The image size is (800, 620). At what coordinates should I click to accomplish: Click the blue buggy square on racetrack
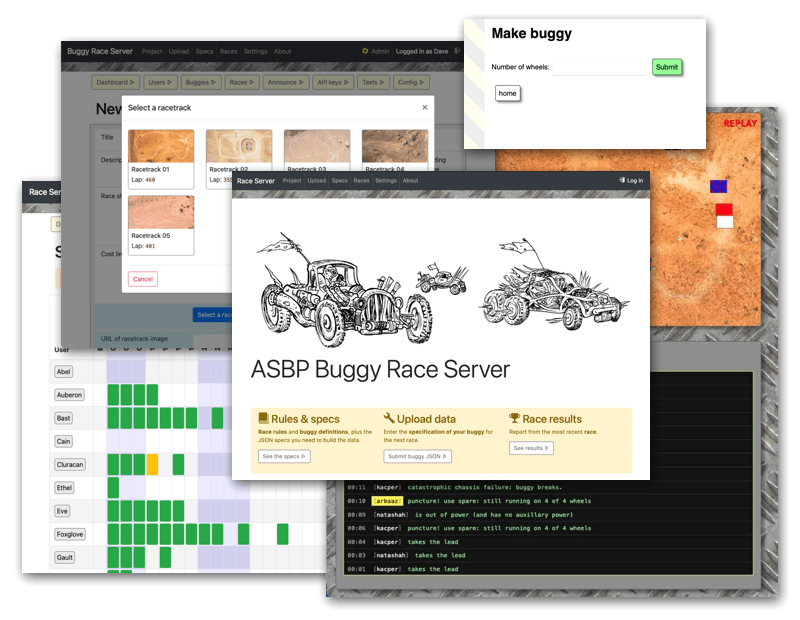[x=718, y=186]
